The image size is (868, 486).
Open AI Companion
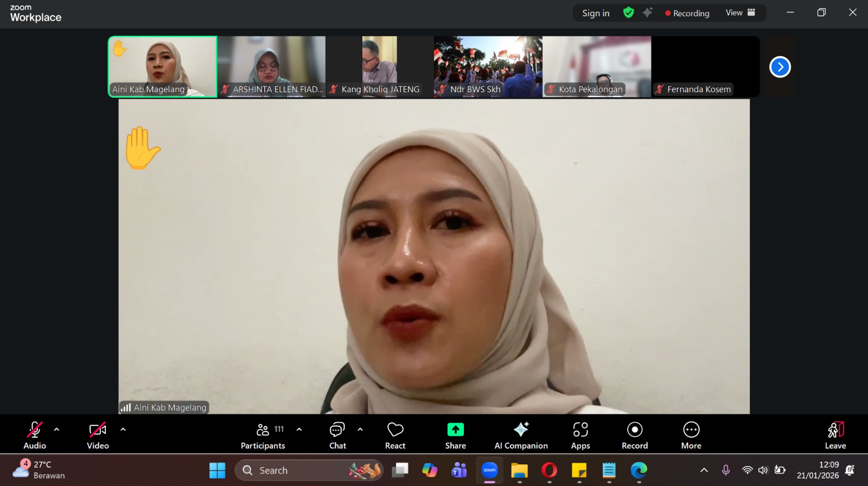coord(521,436)
